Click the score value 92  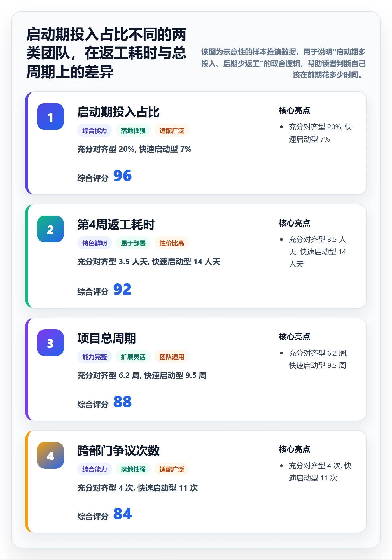click(122, 289)
